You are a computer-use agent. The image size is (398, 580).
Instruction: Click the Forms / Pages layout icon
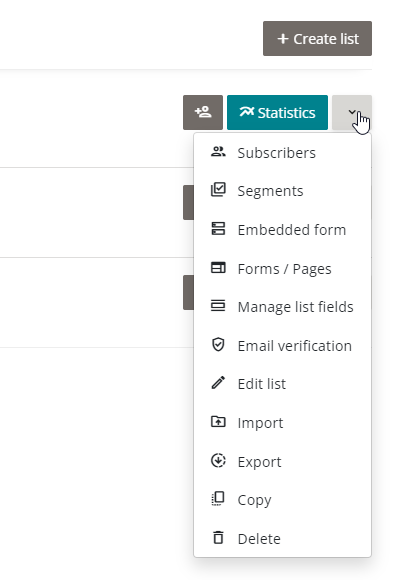click(x=218, y=267)
